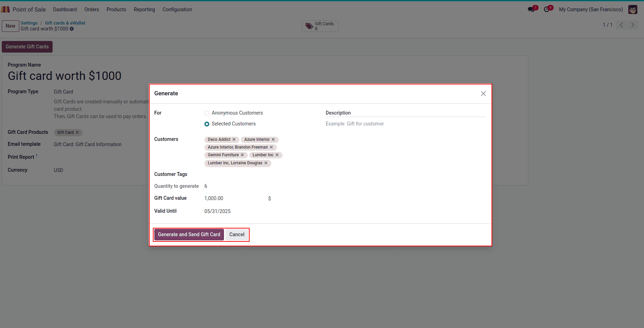Viewport: 644px width, 328px height.
Task: Open company switcher My Company (San Francisco)
Action: 591,9
